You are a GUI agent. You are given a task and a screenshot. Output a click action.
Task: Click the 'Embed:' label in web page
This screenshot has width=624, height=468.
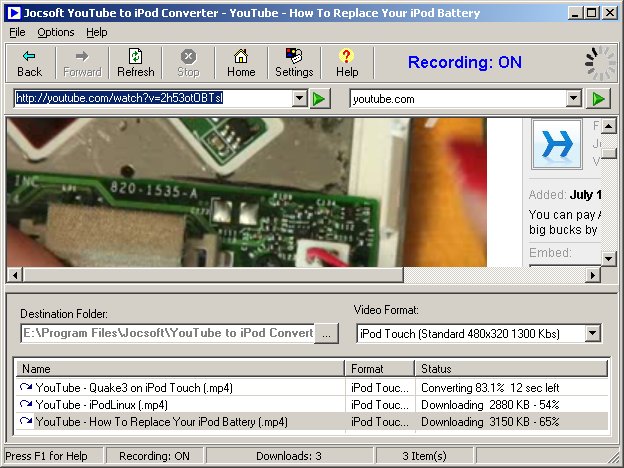[550, 252]
